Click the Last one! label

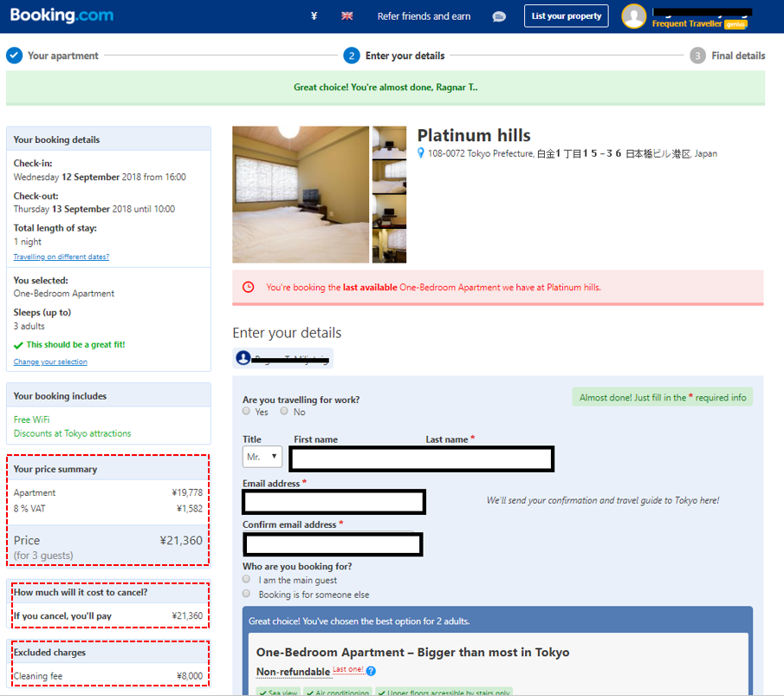pos(348,669)
